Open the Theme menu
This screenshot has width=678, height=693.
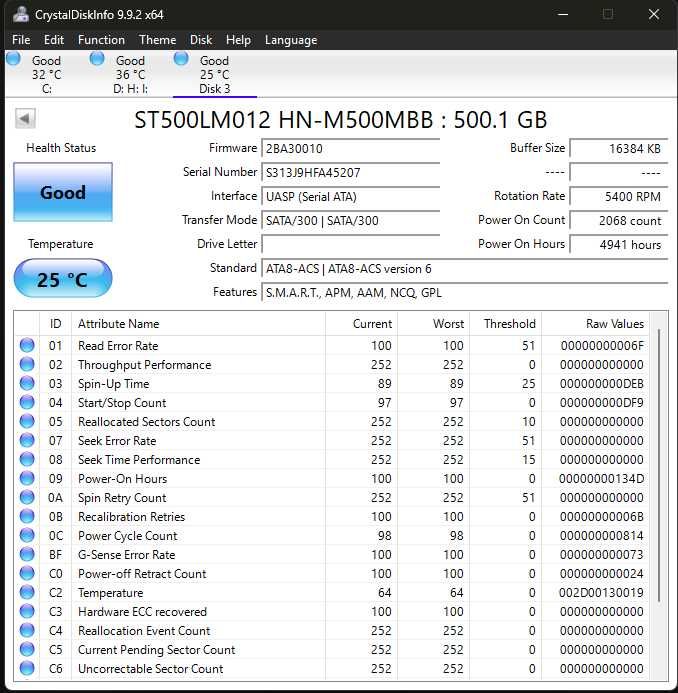(157, 40)
